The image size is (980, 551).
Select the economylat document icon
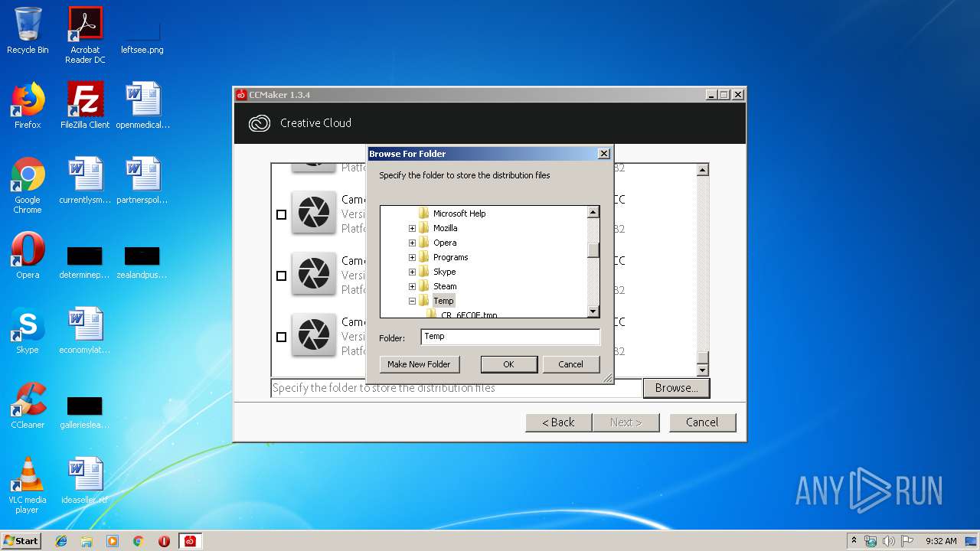pyautogui.click(x=85, y=331)
